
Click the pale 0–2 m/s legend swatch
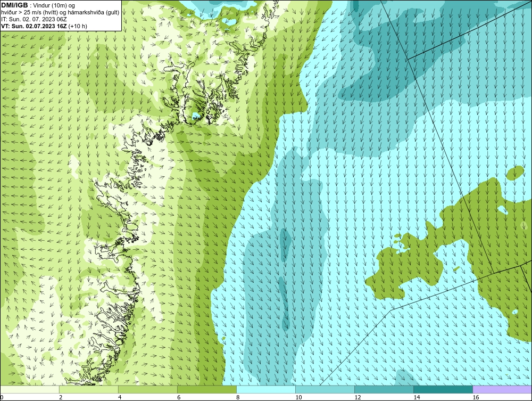pyautogui.click(x=30, y=389)
